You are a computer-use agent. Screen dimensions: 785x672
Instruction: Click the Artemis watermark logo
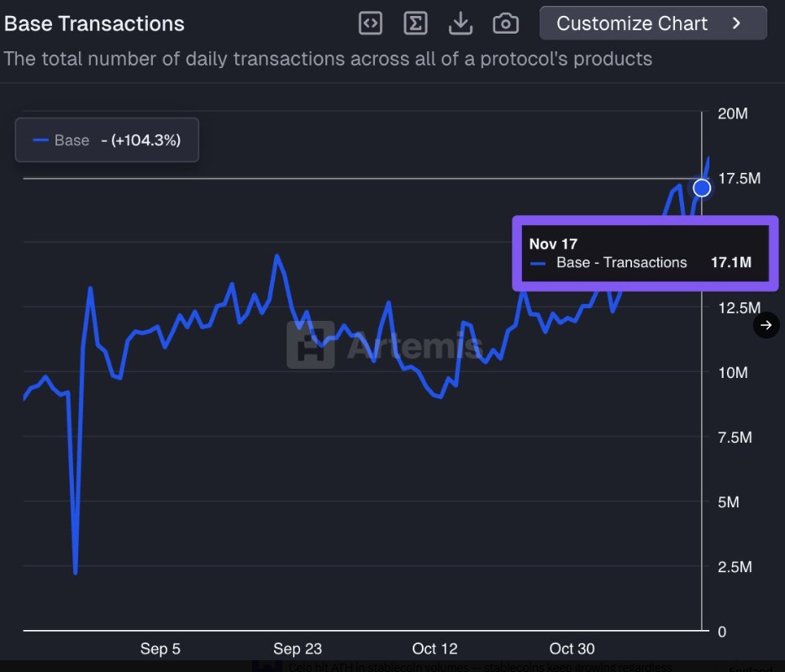pos(310,344)
